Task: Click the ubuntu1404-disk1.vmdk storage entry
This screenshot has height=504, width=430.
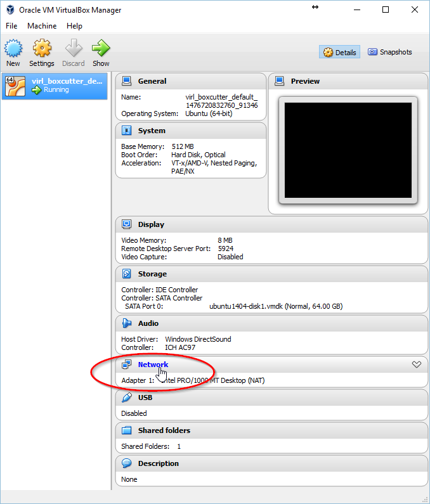Action: point(276,306)
